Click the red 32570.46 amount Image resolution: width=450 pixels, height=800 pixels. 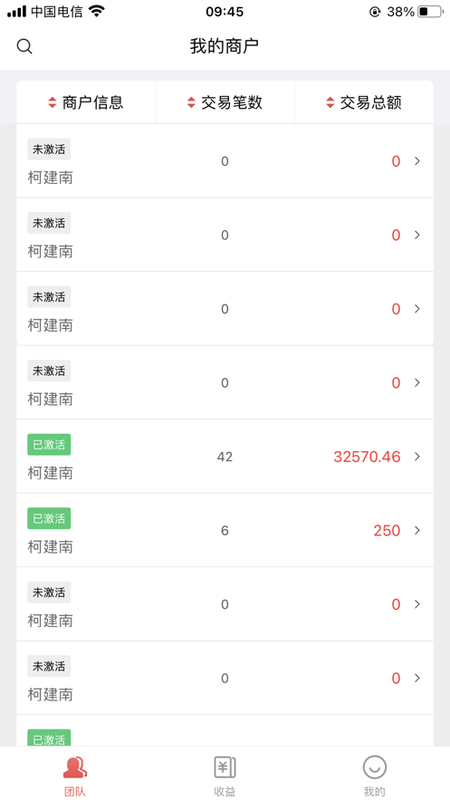367,457
